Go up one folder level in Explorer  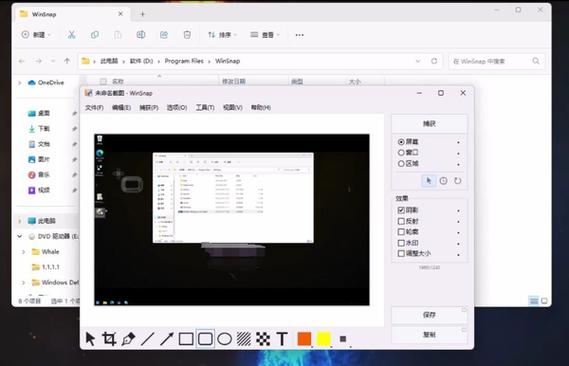(67, 61)
